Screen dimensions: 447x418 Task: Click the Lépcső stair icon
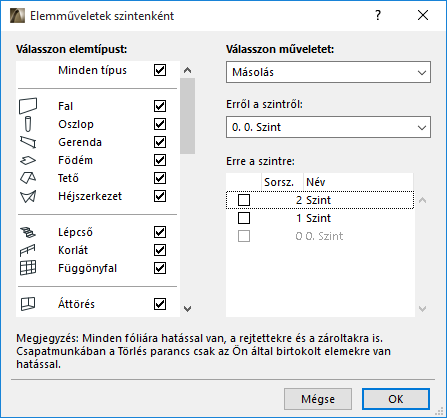pos(28,232)
